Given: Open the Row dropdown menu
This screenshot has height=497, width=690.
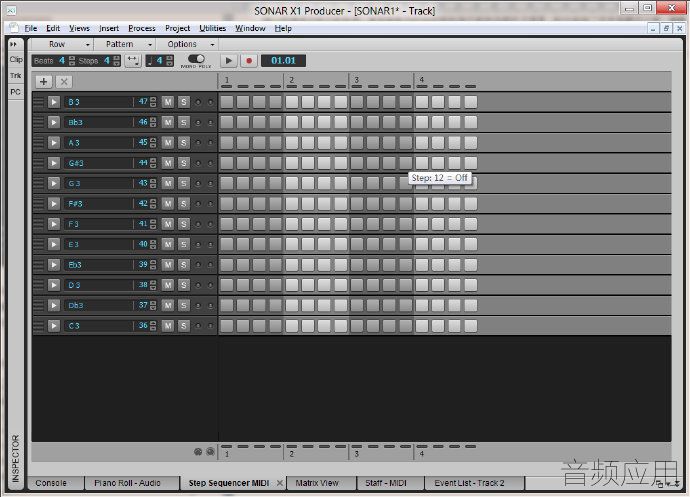Looking at the screenshot, I should 62,44.
